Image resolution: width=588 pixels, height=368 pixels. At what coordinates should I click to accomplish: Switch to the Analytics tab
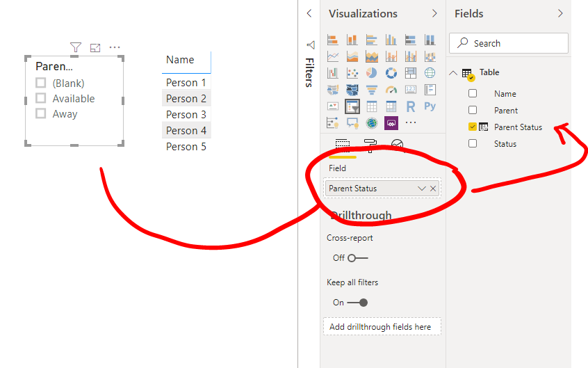(x=397, y=145)
